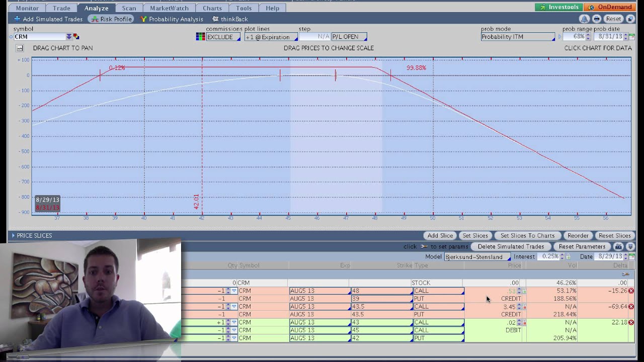Click Delete Simulated Trades button

coord(511,247)
